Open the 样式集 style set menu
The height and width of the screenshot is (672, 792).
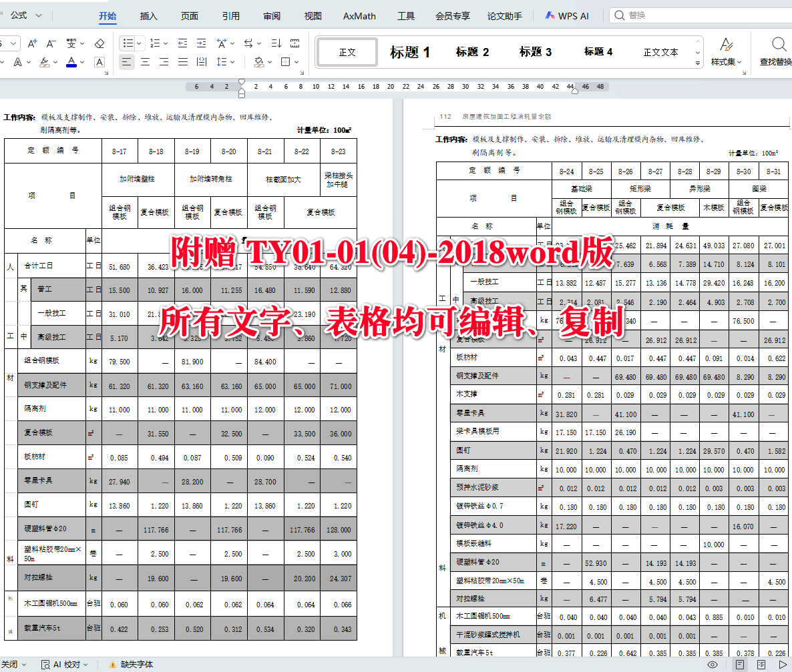(x=727, y=52)
